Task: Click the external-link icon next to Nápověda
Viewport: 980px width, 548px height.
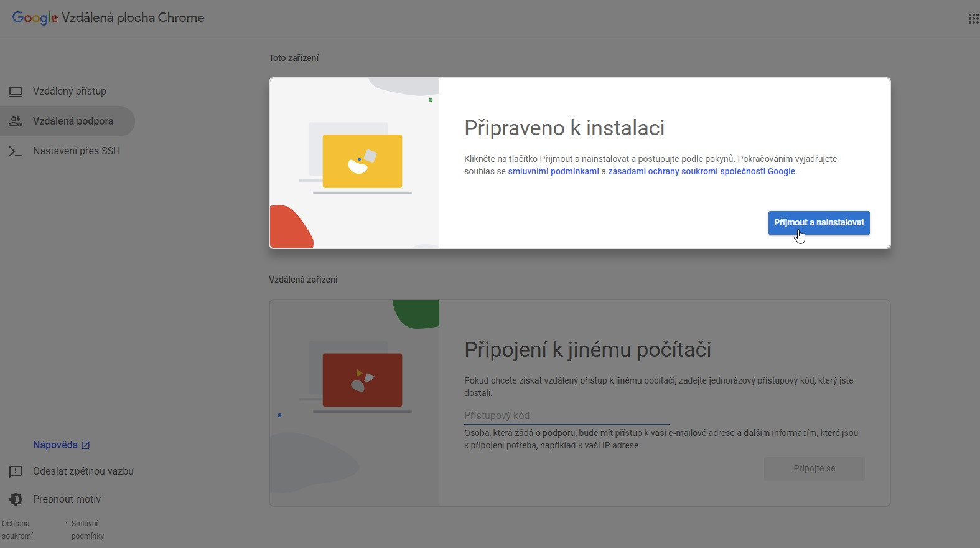Action: [x=86, y=445]
